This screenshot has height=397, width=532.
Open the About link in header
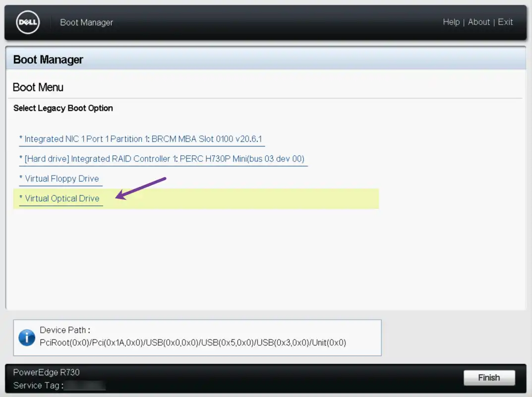coord(479,22)
